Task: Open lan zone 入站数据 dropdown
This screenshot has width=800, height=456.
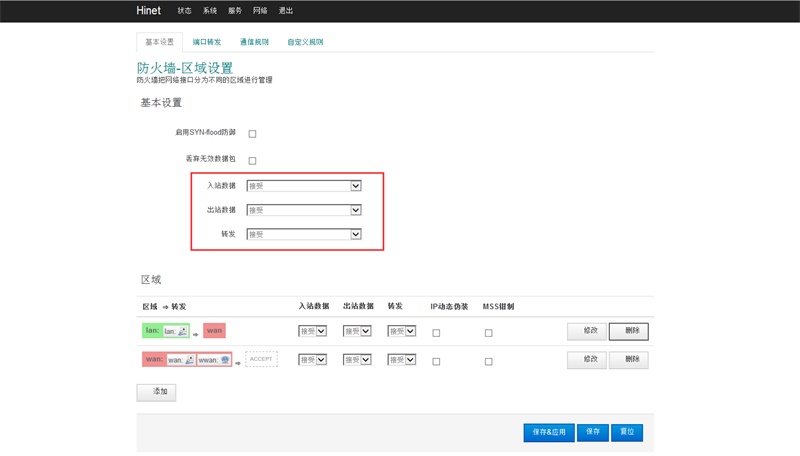Action: pos(313,332)
